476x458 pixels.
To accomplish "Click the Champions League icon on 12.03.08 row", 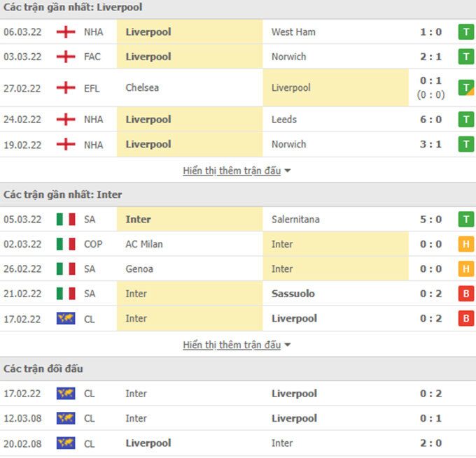I will (x=66, y=418).
